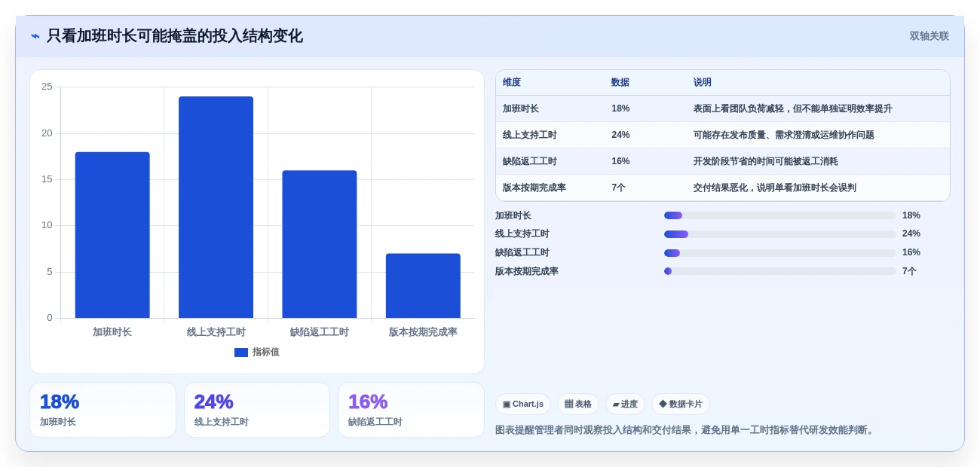
Task: Click x-axis label 线上支持工时
Action: pyautogui.click(x=216, y=332)
